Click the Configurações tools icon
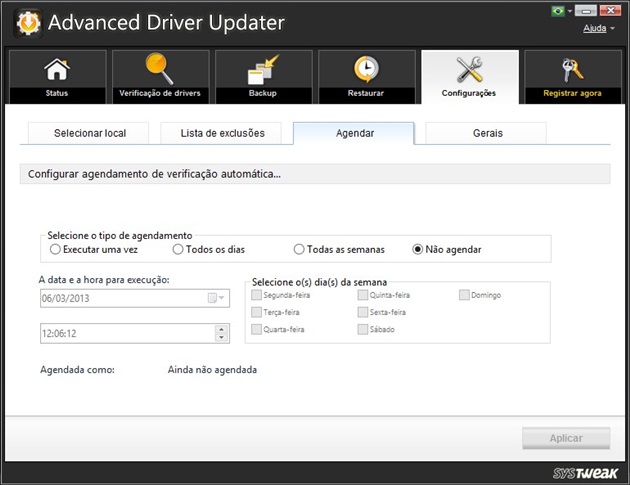Image resolution: width=630 pixels, height=485 pixels. (x=469, y=69)
